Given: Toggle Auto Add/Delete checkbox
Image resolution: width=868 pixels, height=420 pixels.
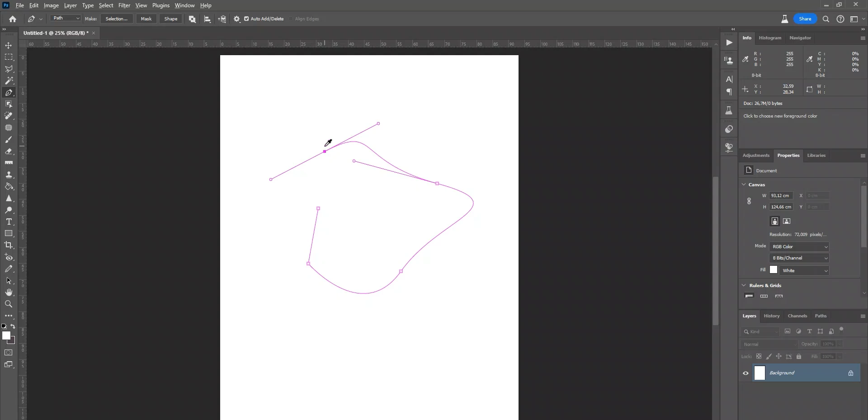Looking at the screenshot, I should click(x=246, y=19).
